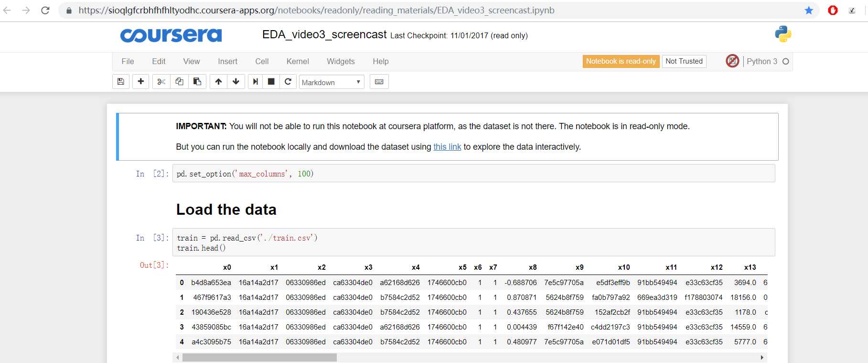Click the In [2] input prompt
The width and height of the screenshot is (868, 363).
click(x=152, y=174)
